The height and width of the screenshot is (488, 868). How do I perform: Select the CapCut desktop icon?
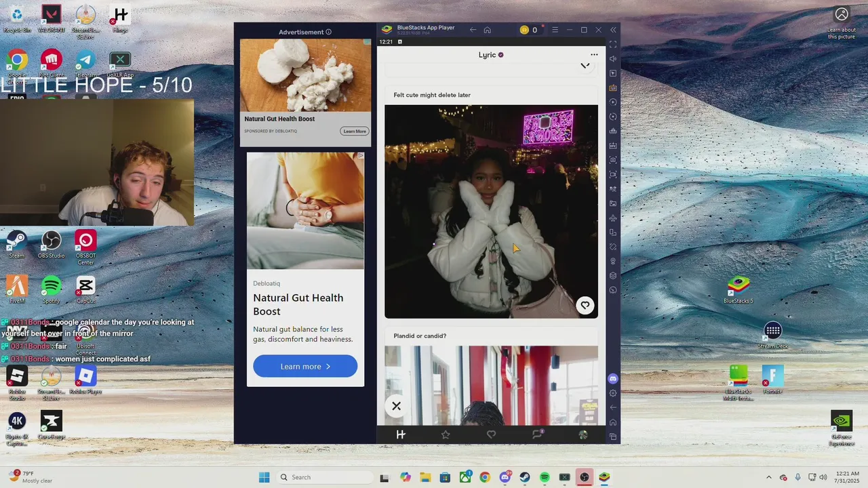[x=85, y=290]
